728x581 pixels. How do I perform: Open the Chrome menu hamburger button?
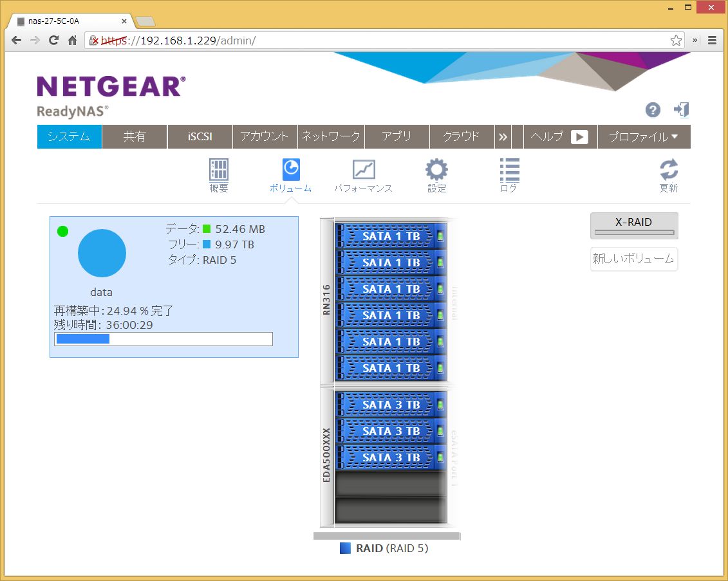point(712,41)
